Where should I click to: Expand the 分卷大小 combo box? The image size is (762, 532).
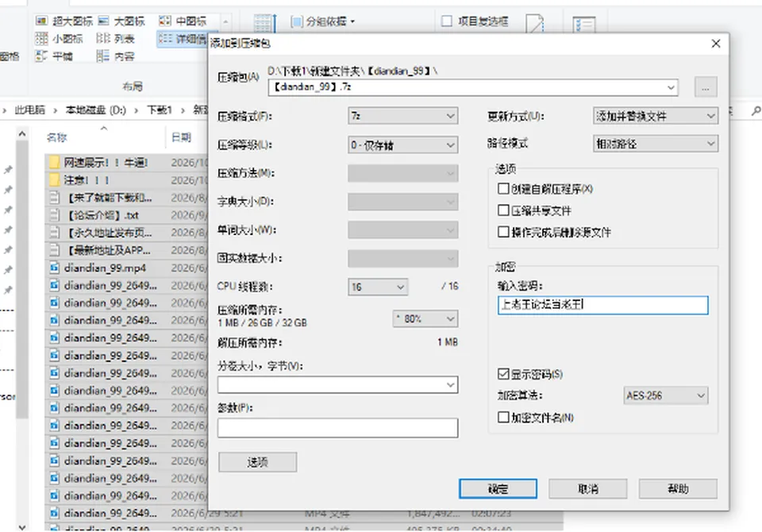click(x=338, y=384)
